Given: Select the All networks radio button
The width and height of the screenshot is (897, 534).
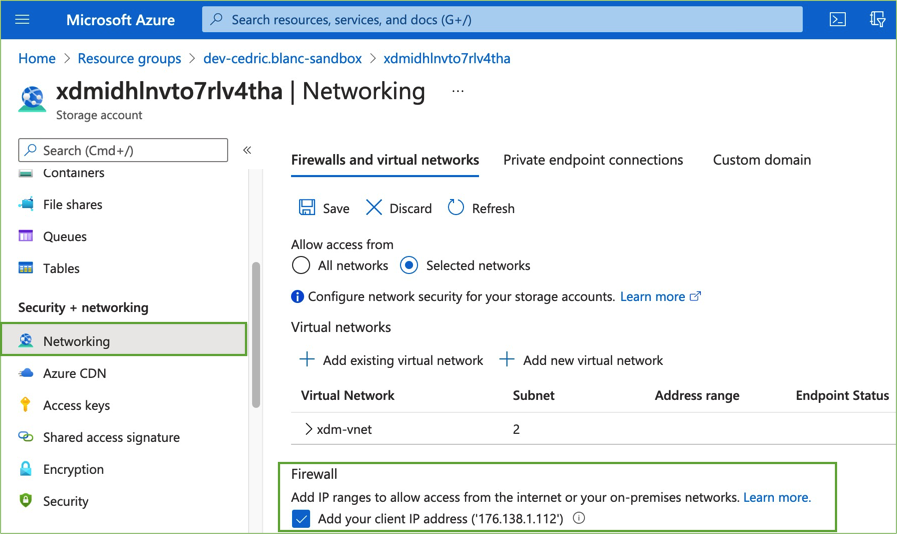Looking at the screenshot, I should [x=301, y=266].
